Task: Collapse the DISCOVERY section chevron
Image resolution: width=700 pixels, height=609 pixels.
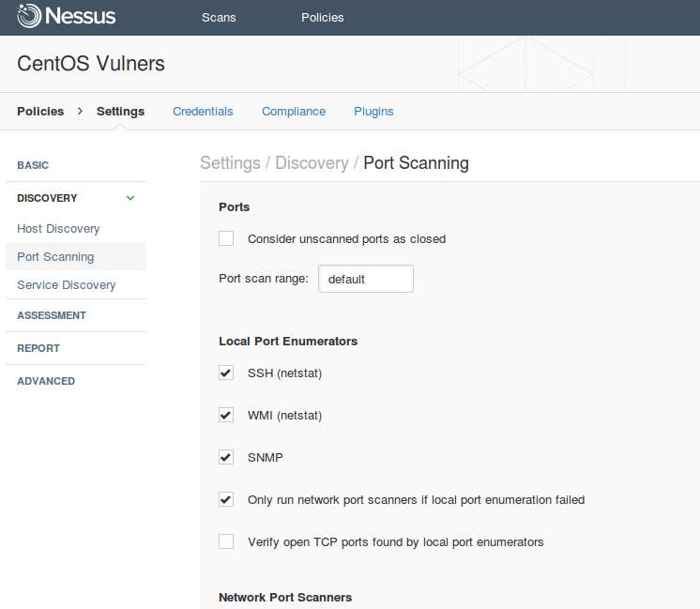Action: 130,198
